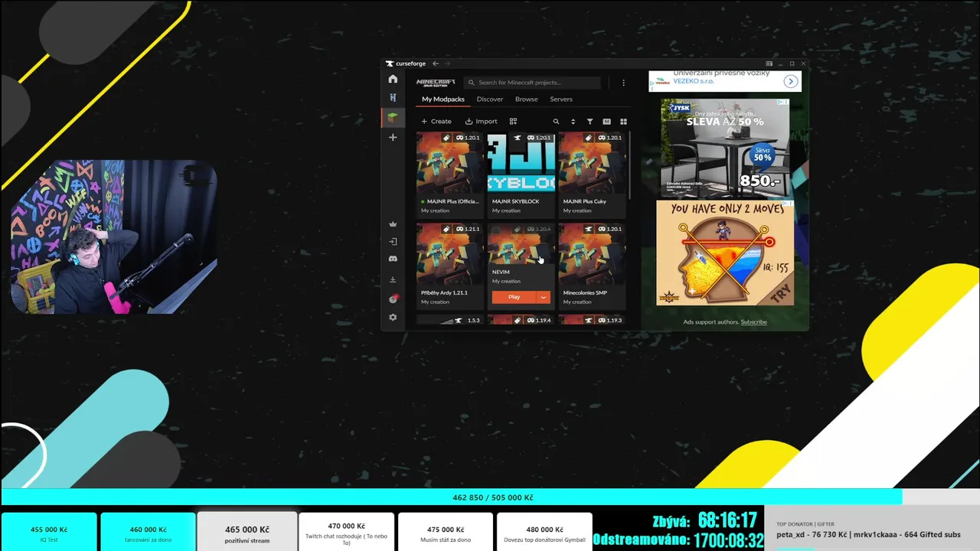
Task: Open the MAJNR Plus Cuky modpack thumbnail
Action: click(x=592, y=163)
